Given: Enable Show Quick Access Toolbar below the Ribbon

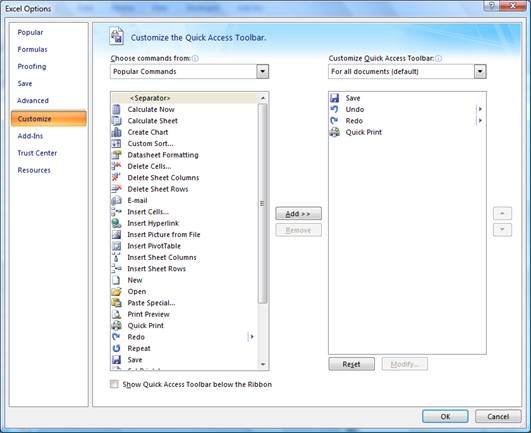Looking at the screenshot, I should coord(114,384).
